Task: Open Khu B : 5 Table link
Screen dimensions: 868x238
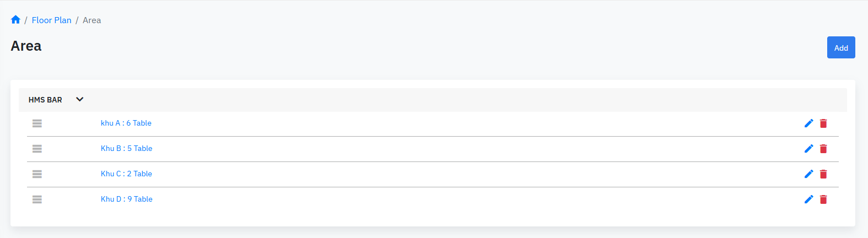Action: (x=126, y=149)
